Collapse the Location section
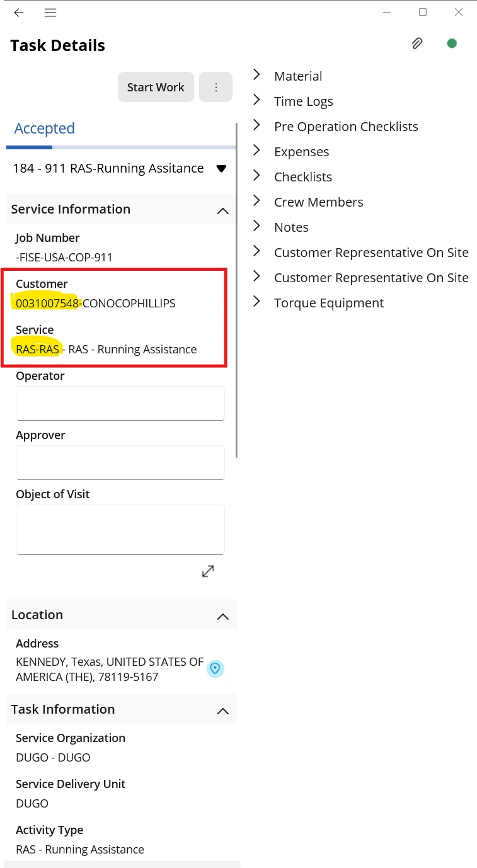 (x=222, y=616)
